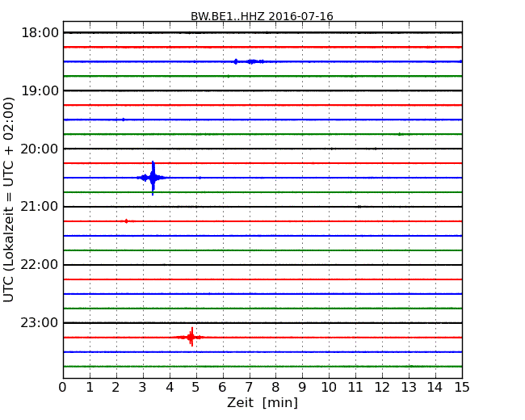Click the 20:00 time axis label
This screenshot has width=525, height=420.
tap(40, 149)
